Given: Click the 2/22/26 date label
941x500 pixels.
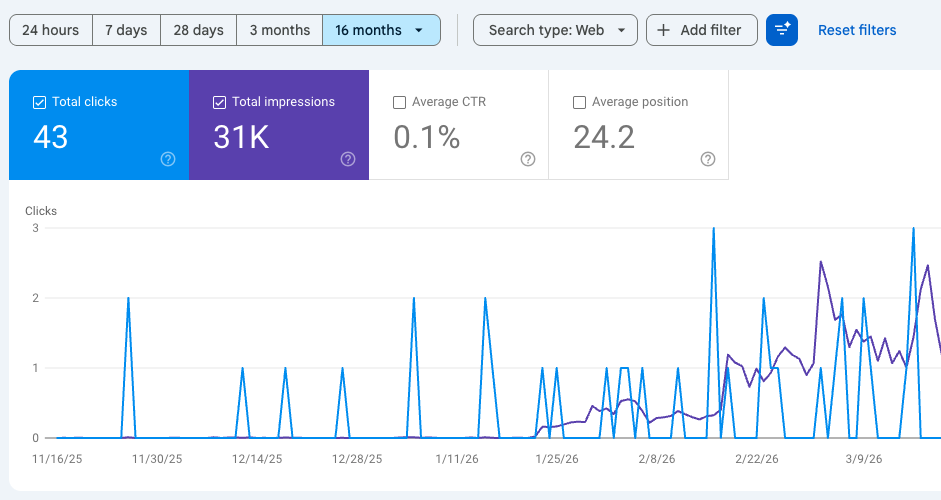Looking at the screenshot, I should click(x=757, y=459).
